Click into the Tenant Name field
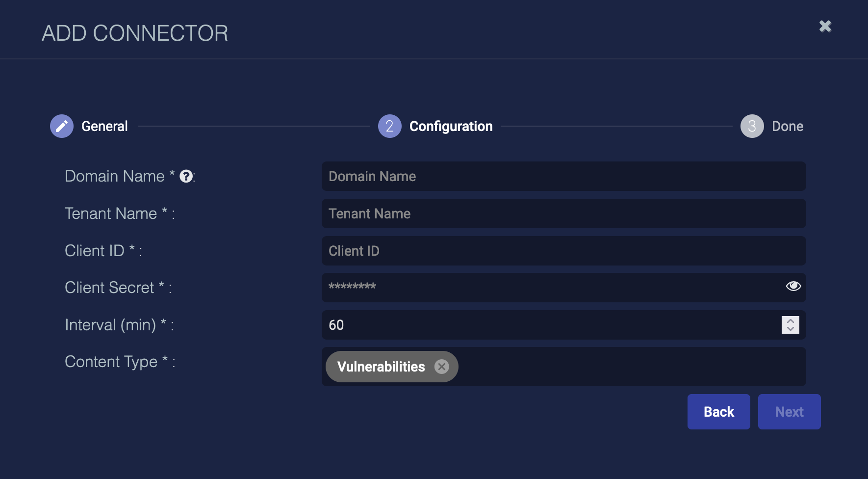Viewport: 868px width, 479px height. click(x=563, y=213)
